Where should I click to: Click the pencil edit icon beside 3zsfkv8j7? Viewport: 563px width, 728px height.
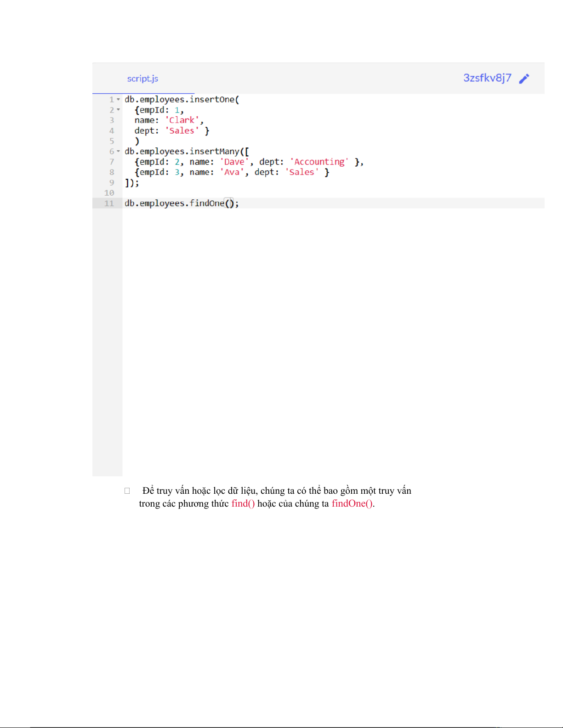pyautogui.click(x=524, y=79)
